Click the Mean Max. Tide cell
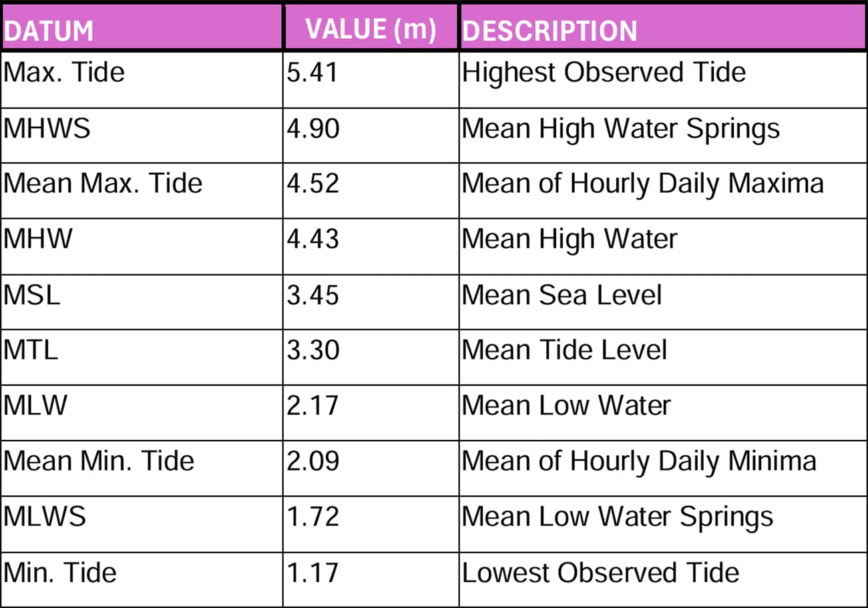868x608 pixels. tap(103, 184)
